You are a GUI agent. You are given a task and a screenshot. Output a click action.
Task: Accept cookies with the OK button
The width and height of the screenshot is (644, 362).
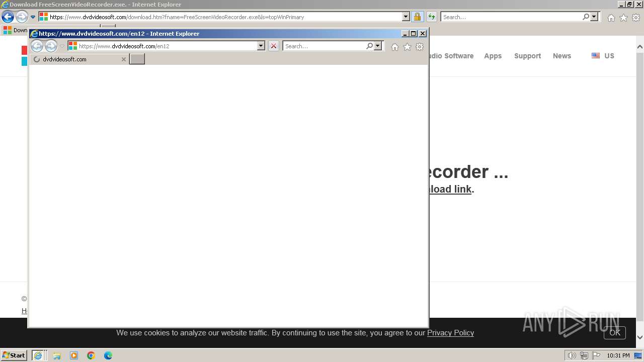point(615,332)
